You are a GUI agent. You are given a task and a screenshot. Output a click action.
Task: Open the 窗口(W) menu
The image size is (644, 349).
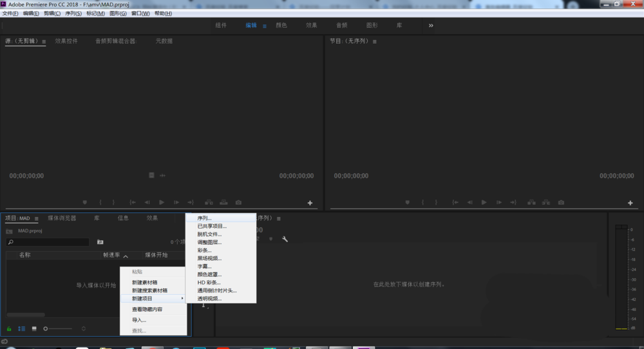click(x=140, y=14)
